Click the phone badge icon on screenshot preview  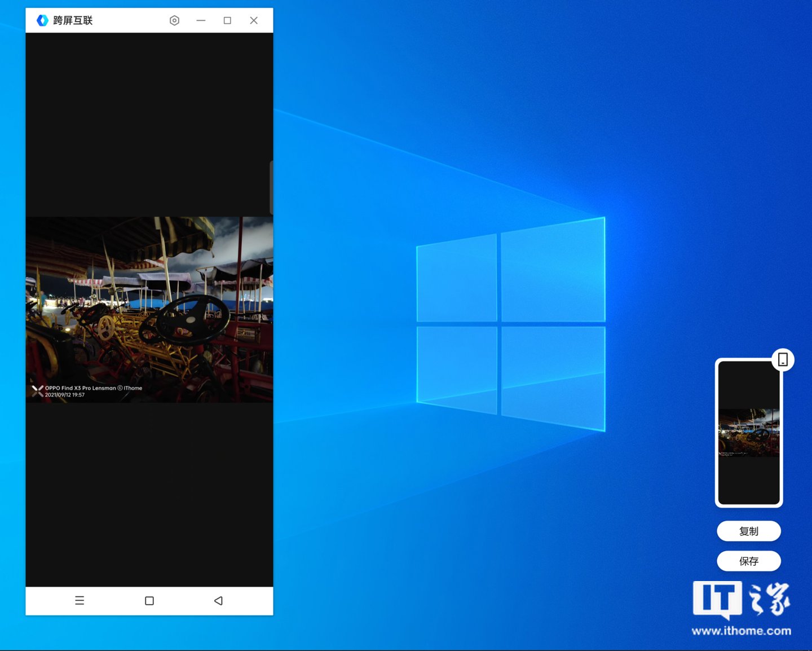coord(783,359)
